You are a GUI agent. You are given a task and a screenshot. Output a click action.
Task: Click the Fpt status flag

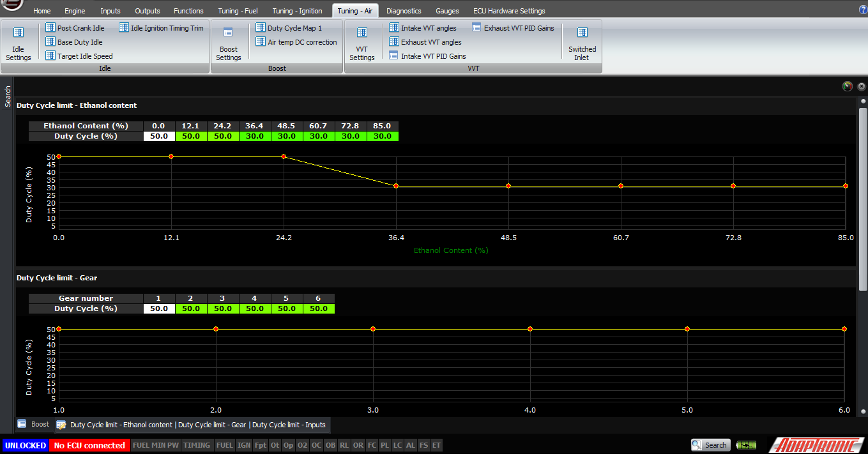point(261,445)
